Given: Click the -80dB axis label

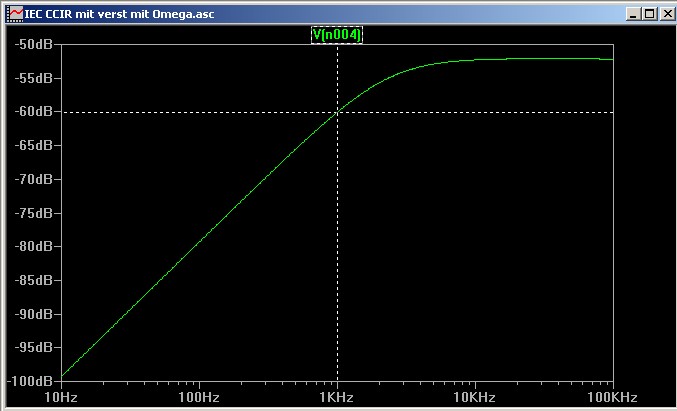Looking at the screenshot, I should 33,247.
